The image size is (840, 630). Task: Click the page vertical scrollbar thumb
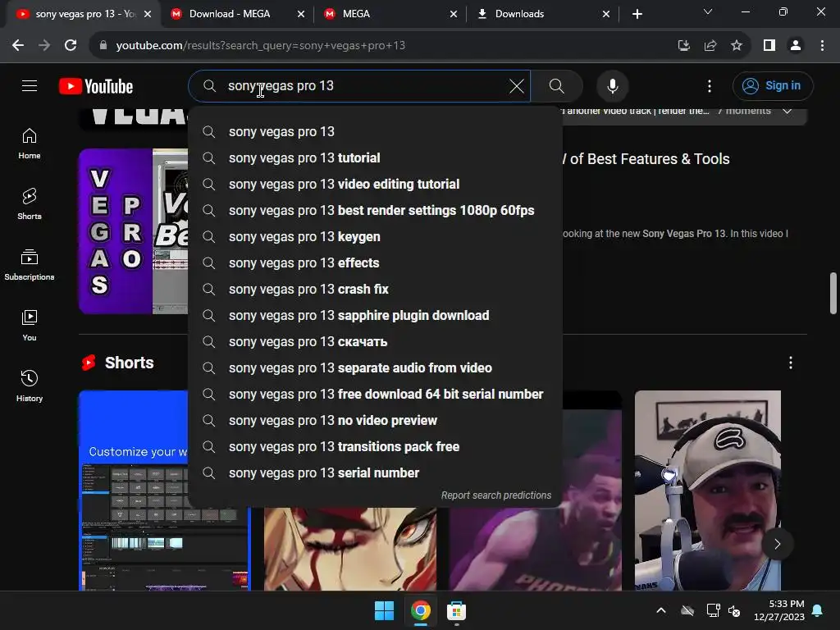[x=833, y=293]
